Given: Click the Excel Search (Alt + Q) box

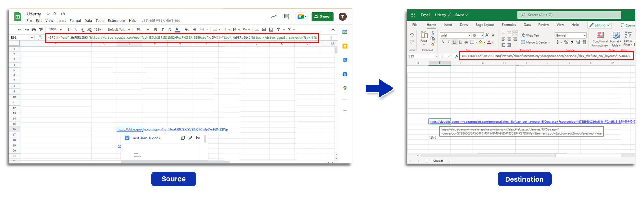Looking at the screenshot, I should pyautogui.click(x=569, y=15).
